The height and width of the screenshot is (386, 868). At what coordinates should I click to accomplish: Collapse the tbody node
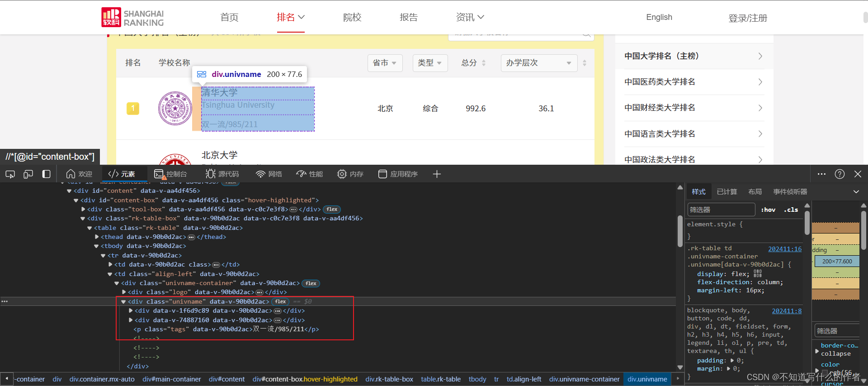click(x=96, y=246)
